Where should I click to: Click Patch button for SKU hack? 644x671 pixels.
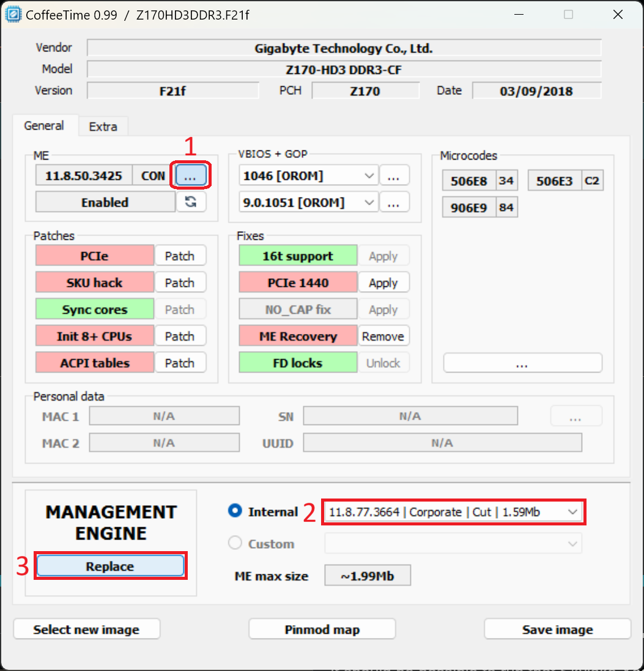coord(180,283)
